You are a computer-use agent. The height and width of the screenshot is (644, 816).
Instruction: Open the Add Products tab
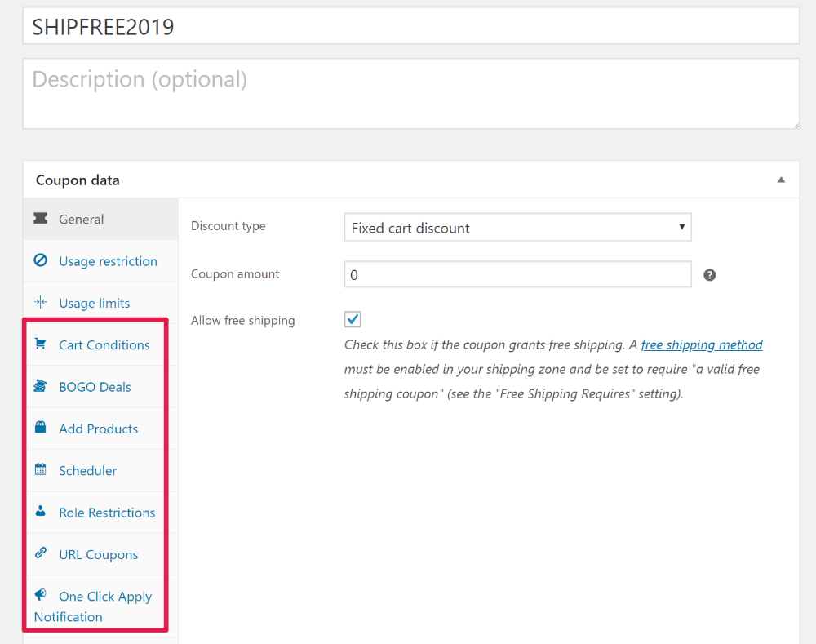click(x=101, y=429)
